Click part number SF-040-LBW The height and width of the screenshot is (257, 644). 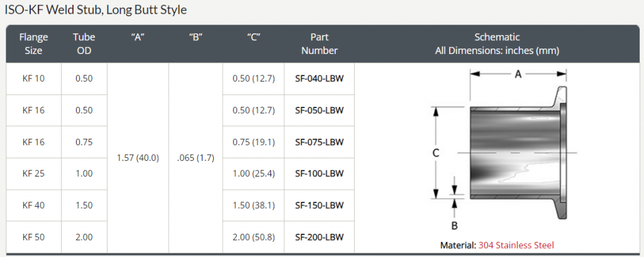click(x=319, y=79)
